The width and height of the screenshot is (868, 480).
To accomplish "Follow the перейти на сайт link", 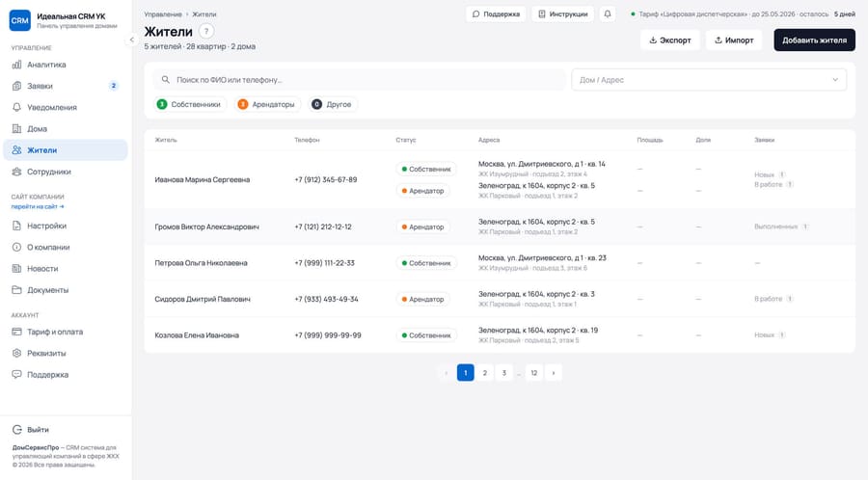I will click(38, 206).
